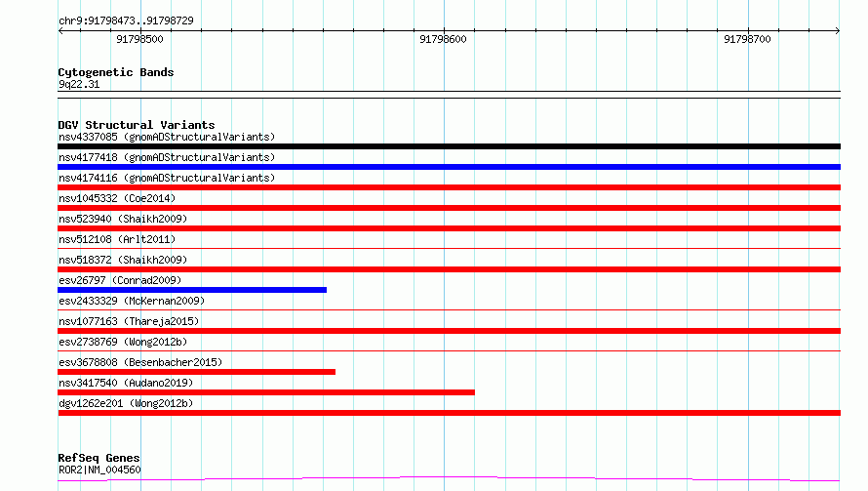Click the esv2738769 (Wong2012b) label

tap(123, 342)
